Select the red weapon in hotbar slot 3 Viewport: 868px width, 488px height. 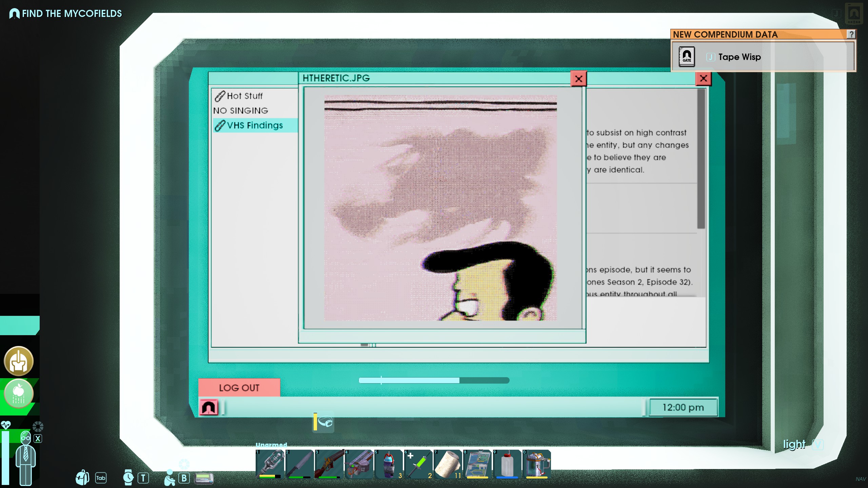pos(329,464)
